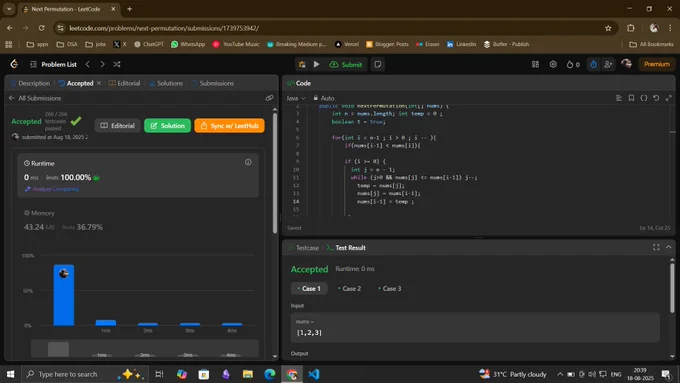Select Case 3
The width and height of the screenshot is (680, 383).
pyautogui.click(x=390, y=288)
